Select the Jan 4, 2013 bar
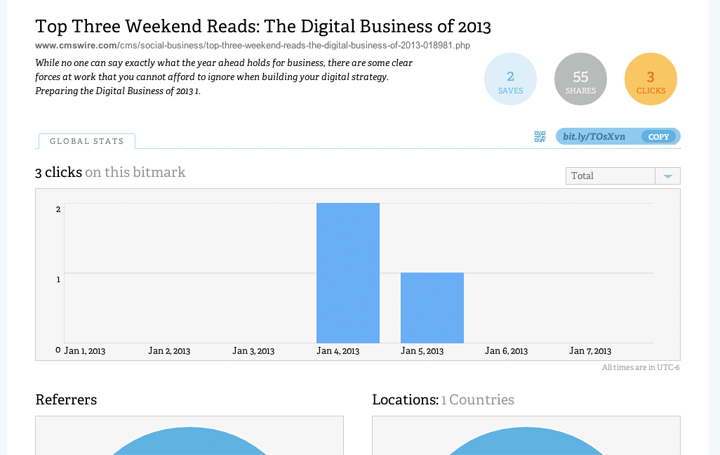720x455 pixels. [x=348, y=273]
